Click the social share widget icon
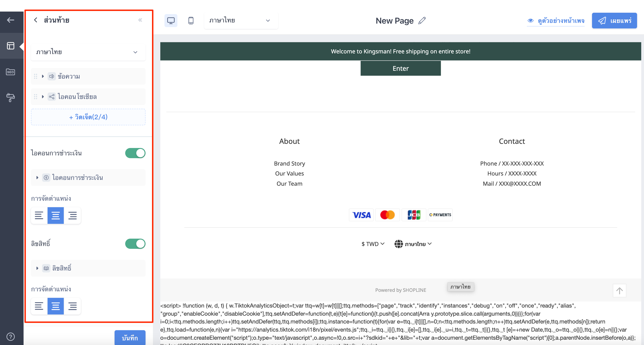Screen dimensions: 644x345 point(52,97)
